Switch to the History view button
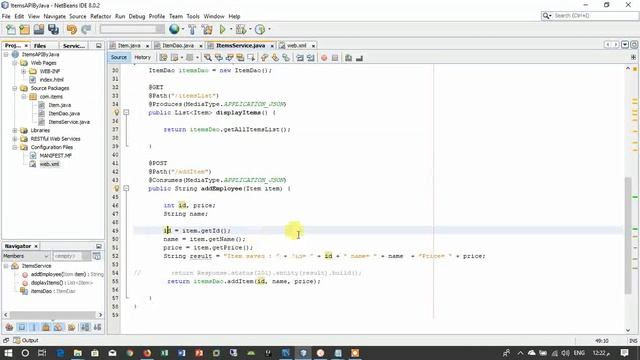Screen dimensions: 640x360 (x=142, y=58)
